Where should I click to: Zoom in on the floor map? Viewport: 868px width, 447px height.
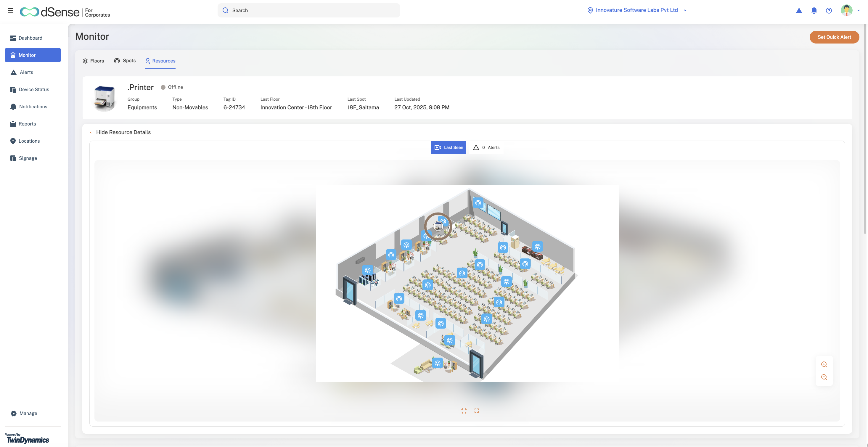point(824,364)
